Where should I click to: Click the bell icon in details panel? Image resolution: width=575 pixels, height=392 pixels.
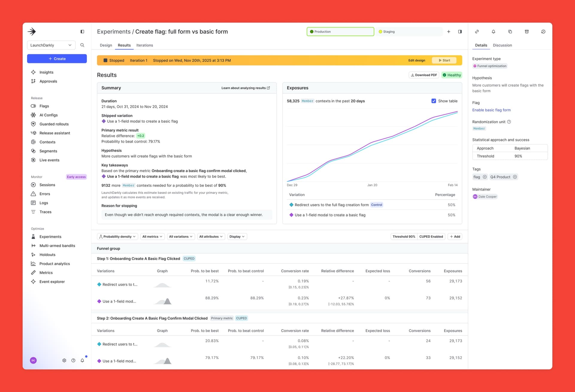494,31
